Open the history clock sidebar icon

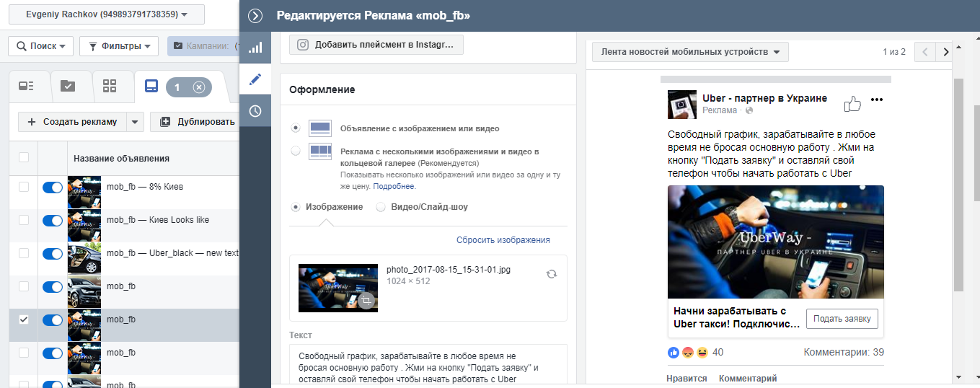(255, 111)
